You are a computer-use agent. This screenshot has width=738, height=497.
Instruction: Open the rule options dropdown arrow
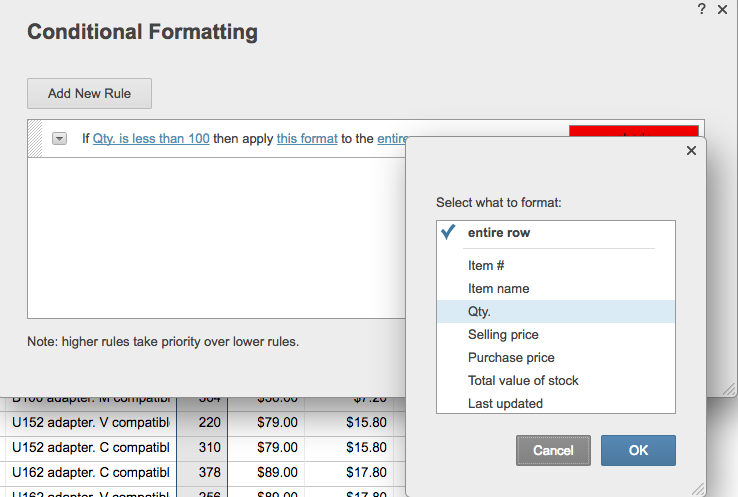click(59, 139)
